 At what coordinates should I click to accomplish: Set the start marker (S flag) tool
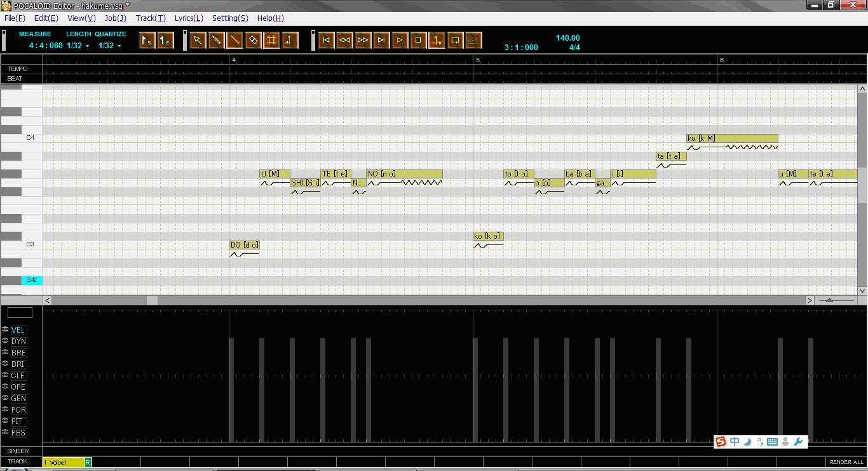pos(147,41)
